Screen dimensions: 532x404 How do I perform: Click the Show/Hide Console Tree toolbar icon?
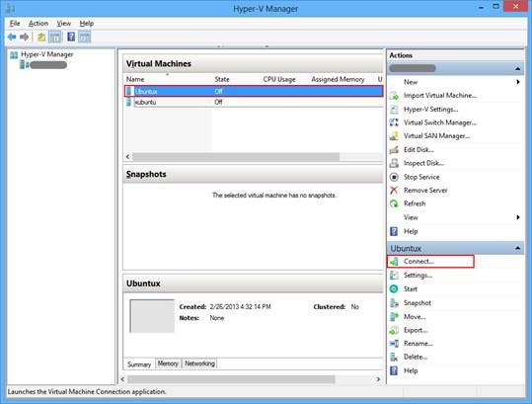pos(55,37)
